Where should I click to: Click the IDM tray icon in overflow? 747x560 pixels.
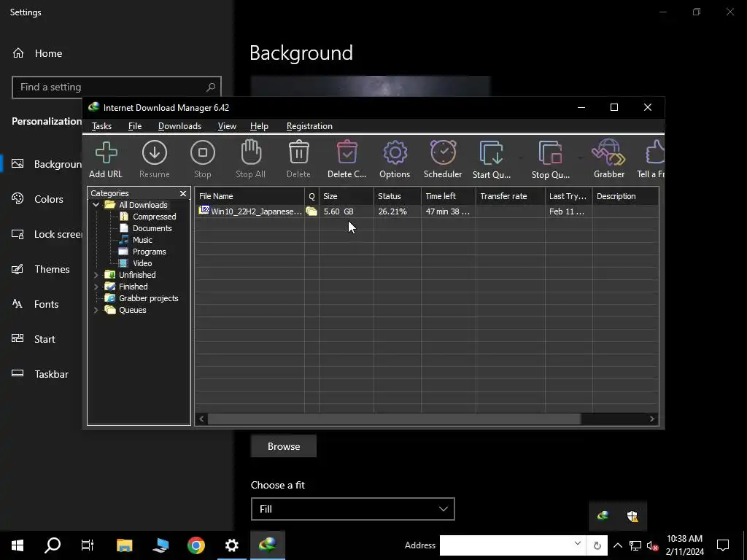coord(603,516)
